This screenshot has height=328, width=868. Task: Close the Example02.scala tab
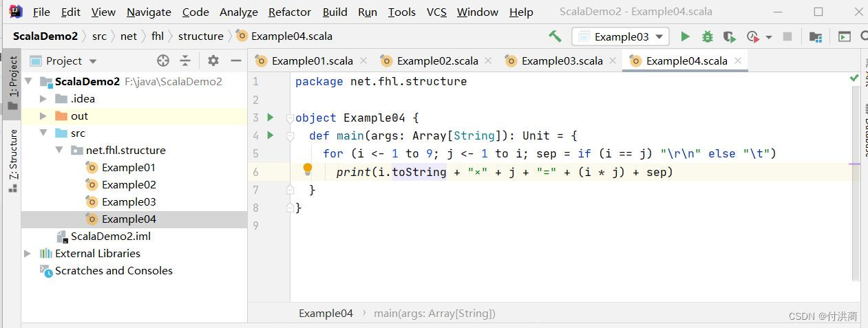point(489,61)
